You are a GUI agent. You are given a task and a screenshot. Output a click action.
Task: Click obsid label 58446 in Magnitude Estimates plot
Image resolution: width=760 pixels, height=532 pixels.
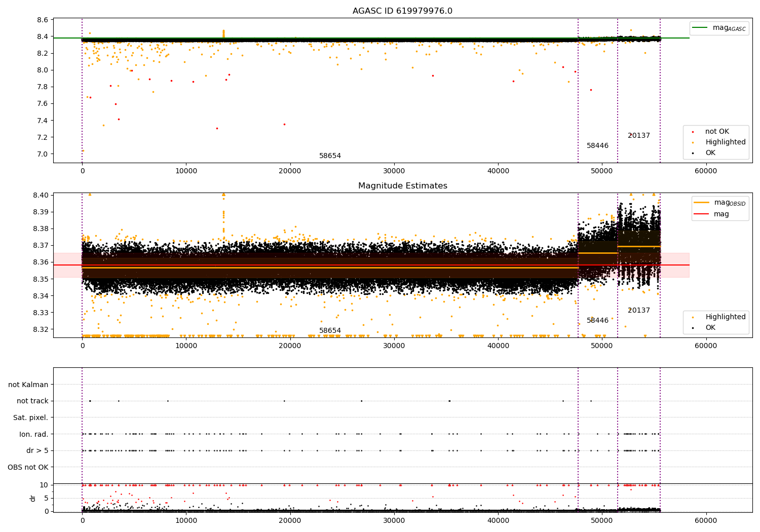tap(597, 321)
